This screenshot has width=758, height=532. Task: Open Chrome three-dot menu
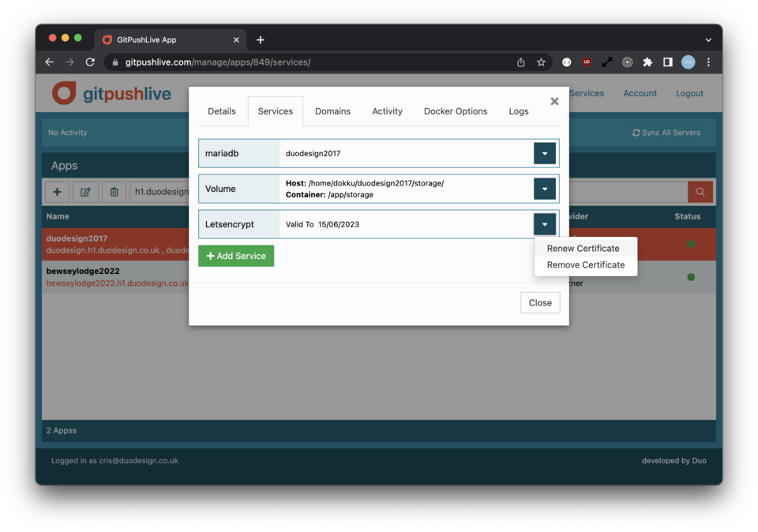pos(708,62)
